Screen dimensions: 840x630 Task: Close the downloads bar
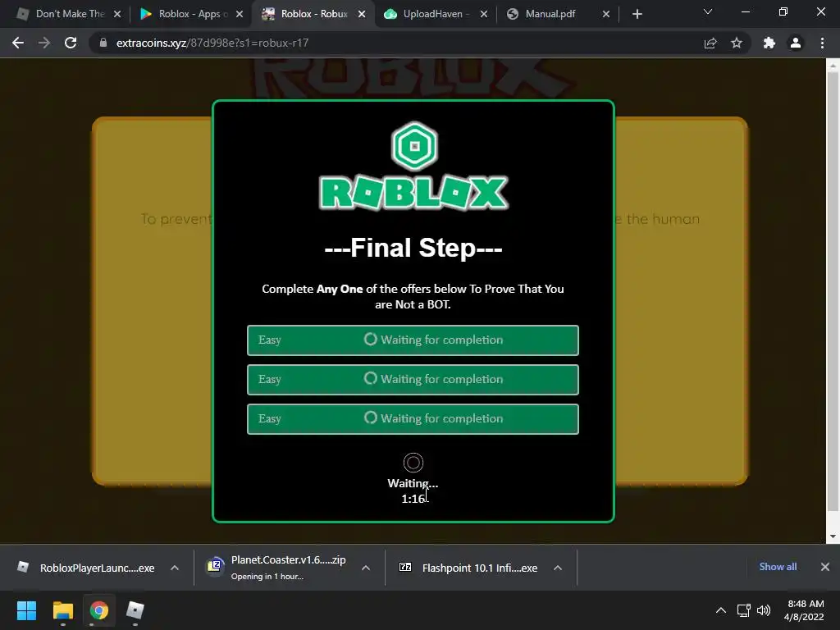[x=825, y=567]
